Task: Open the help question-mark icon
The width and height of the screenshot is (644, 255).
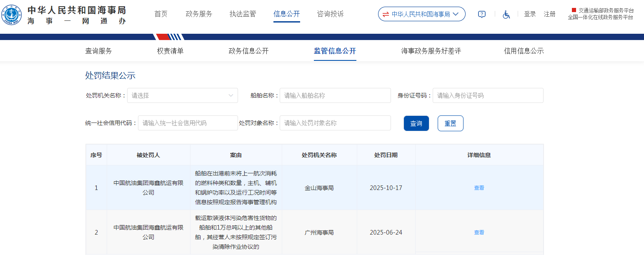Action: (x=481, y=14)
